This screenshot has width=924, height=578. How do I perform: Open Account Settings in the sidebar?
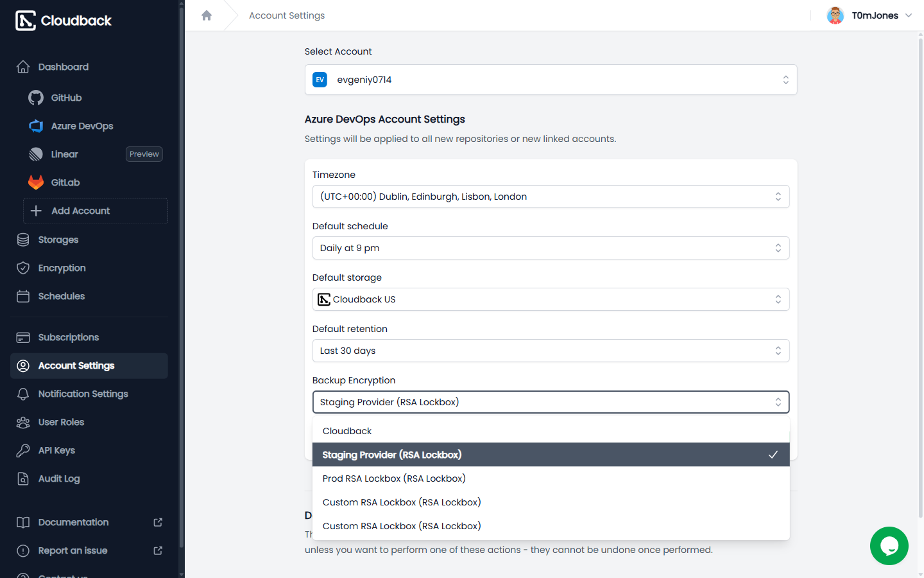pos(89,365)
